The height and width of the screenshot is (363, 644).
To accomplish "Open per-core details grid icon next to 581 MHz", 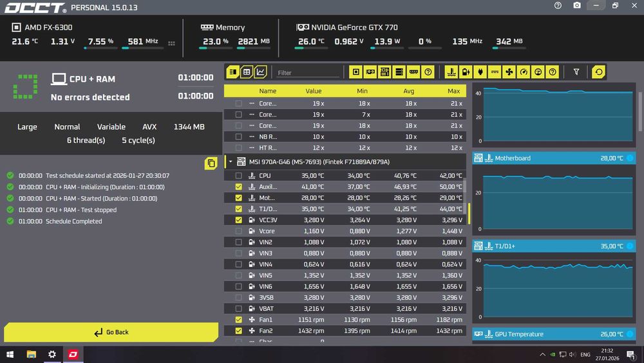I will (171, 43).
